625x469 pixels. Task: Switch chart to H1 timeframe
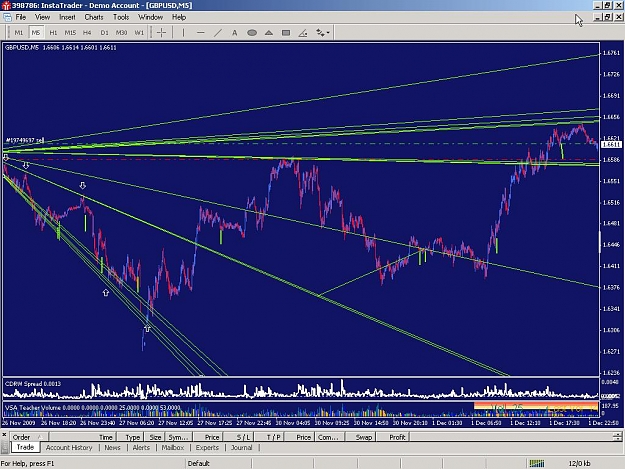(x=53, y=33)
